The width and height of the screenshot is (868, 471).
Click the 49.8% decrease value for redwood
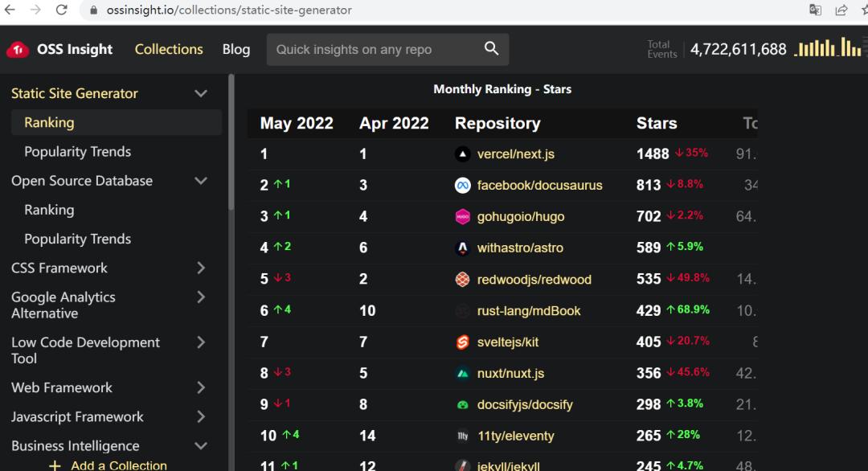[688, 278]
